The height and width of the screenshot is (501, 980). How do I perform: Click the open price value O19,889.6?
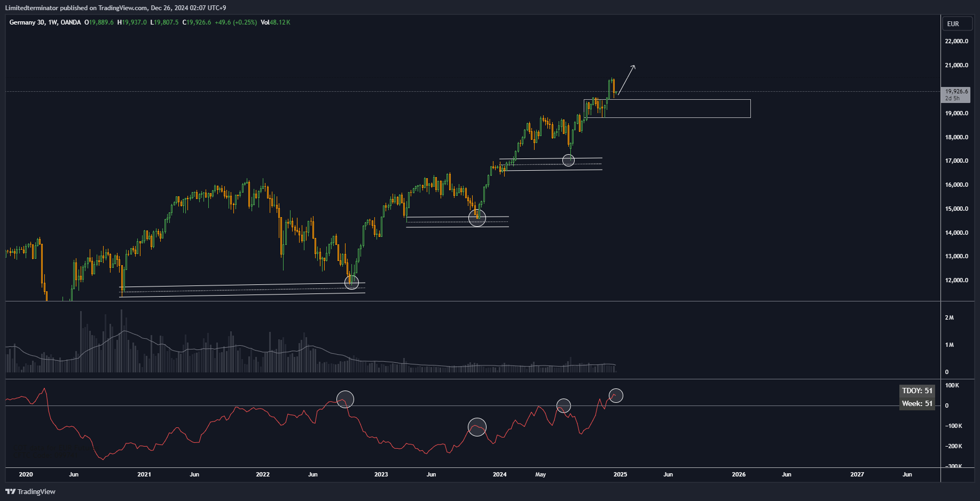pyautogui.click(x=99, y=22)
